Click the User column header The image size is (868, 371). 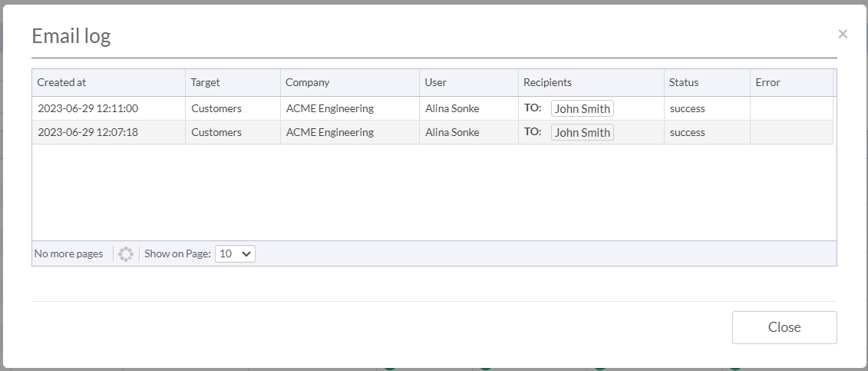coord(469,82)
